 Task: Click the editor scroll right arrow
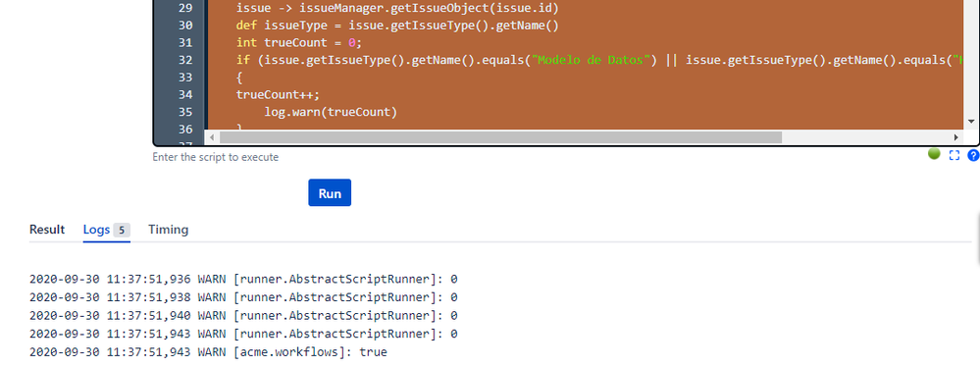956,137
